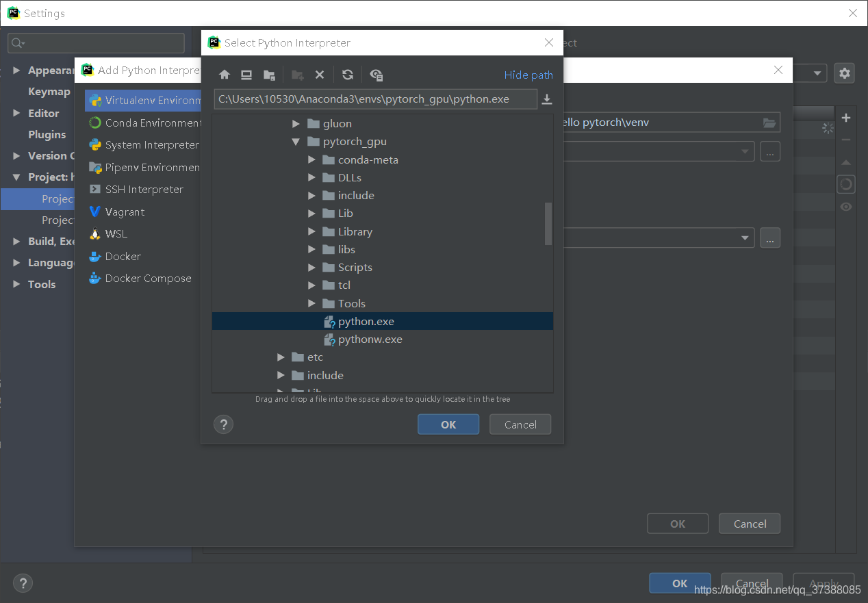The image size is (868, 603).
Task: Open help in Select Python Interpreter dialog
Action: tap(223, 424)
